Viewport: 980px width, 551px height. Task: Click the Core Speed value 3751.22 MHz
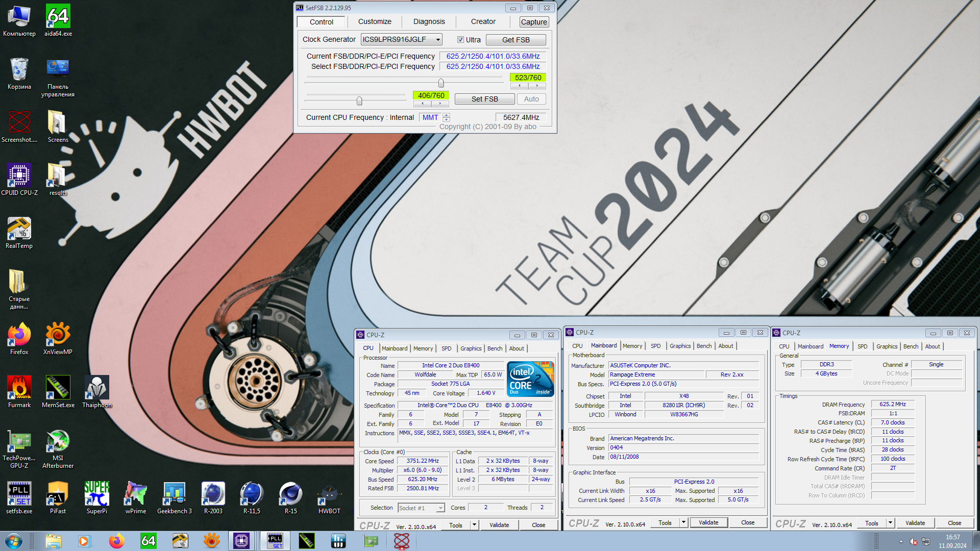(x=423, y=461)
